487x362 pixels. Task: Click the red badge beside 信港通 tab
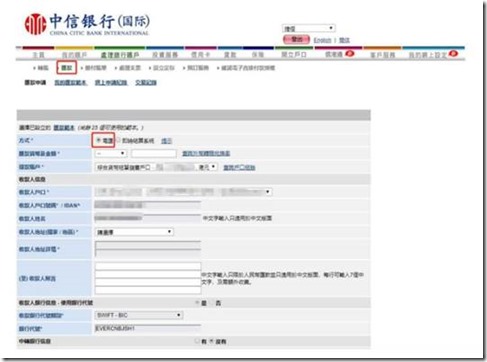click(349, 53)
